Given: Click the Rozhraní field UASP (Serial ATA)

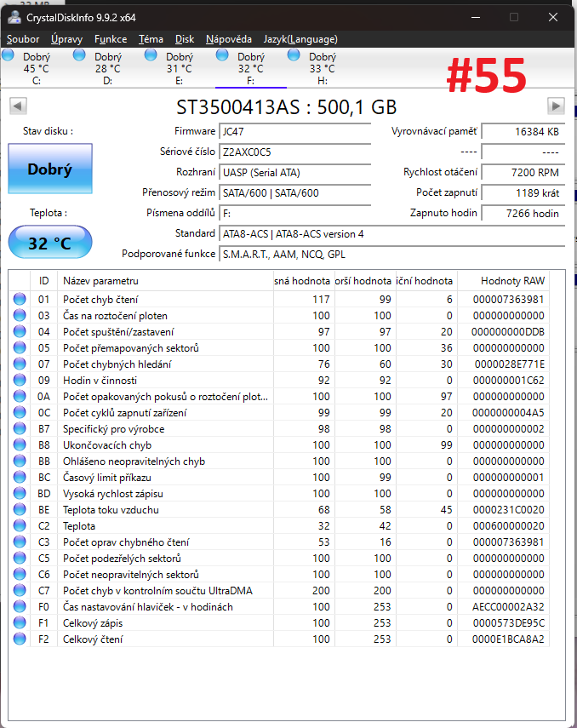Looking at the screenshot, I should 294,172.
